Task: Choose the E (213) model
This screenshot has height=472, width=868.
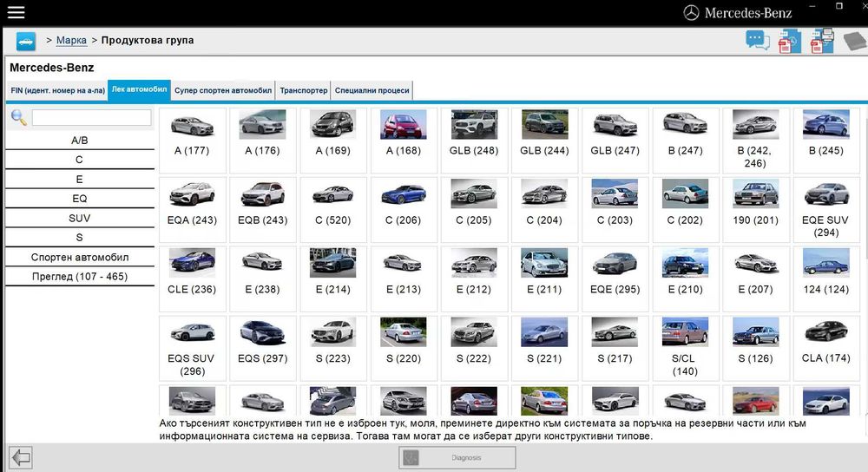Action: (x=404, y=279)
